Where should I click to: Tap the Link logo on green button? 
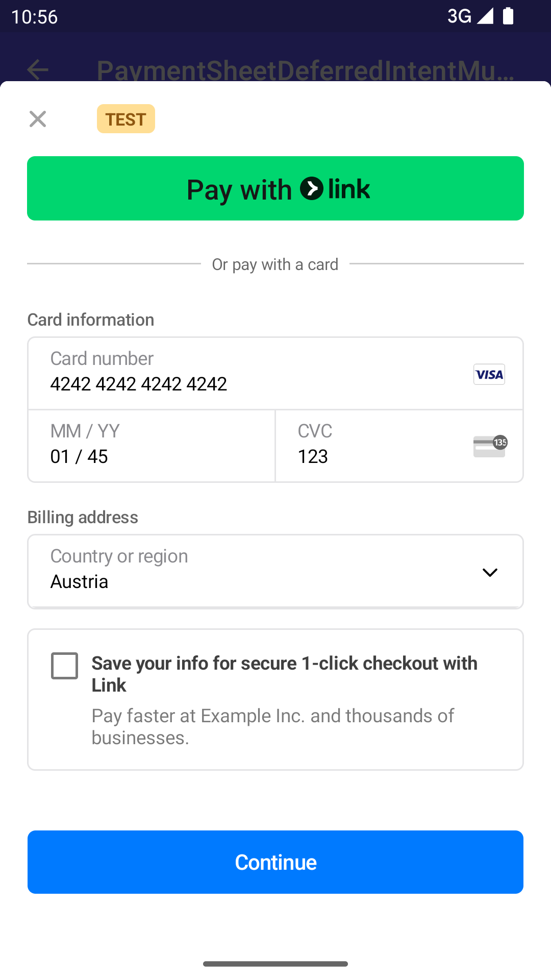pyautogui.click(x=335, y=189)
